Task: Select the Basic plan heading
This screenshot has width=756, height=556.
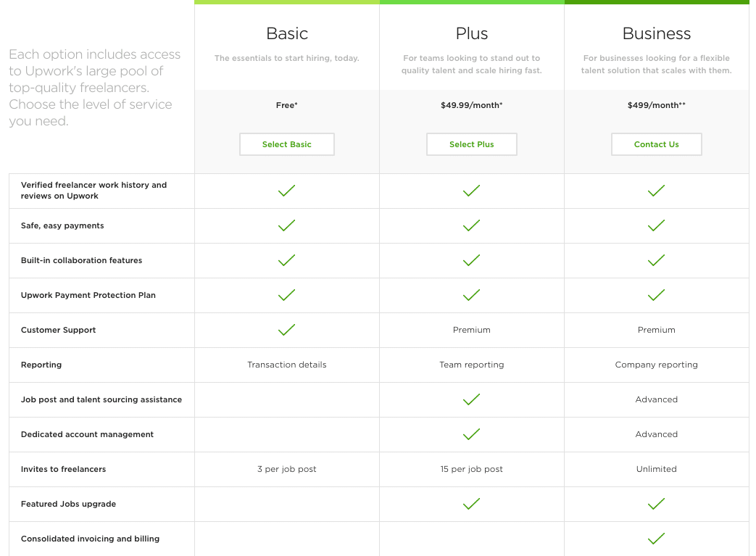Action: (x=287, y=33)
